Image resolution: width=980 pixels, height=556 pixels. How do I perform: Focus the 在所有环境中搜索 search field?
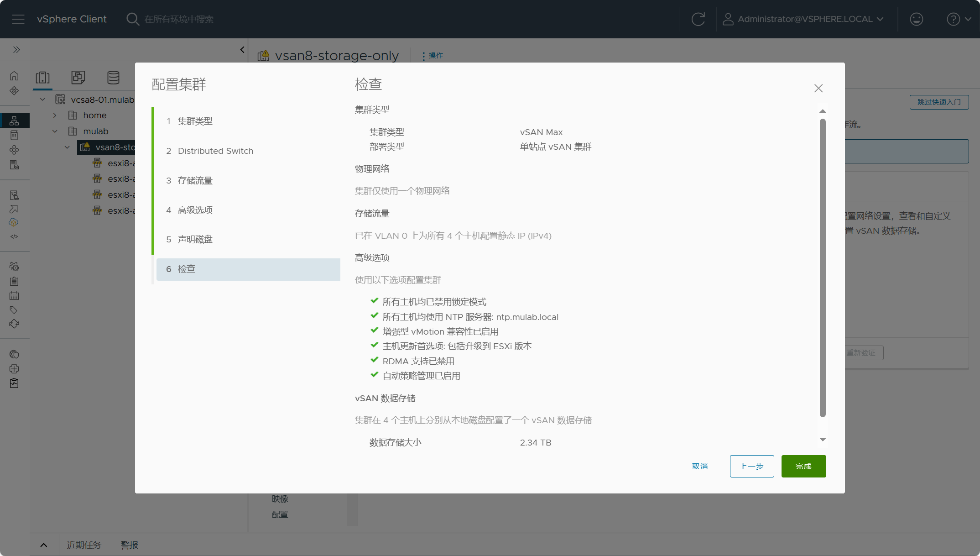[179, 19]
